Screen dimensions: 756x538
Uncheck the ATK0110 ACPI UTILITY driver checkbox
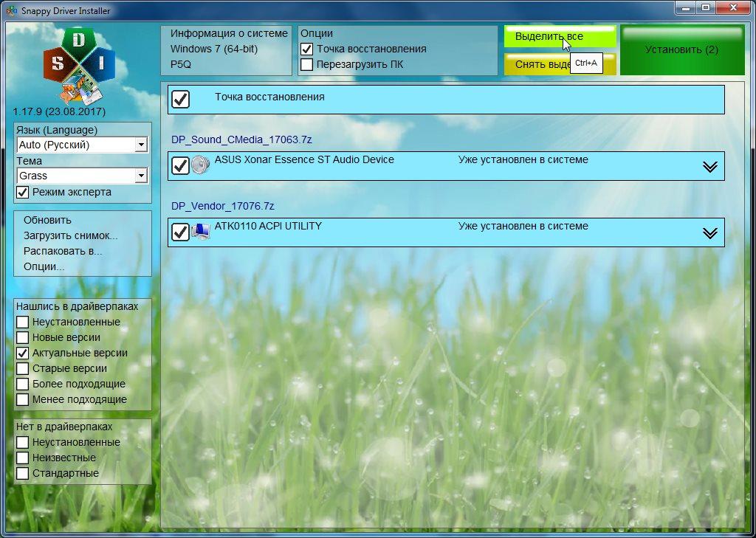pos(180,232)
